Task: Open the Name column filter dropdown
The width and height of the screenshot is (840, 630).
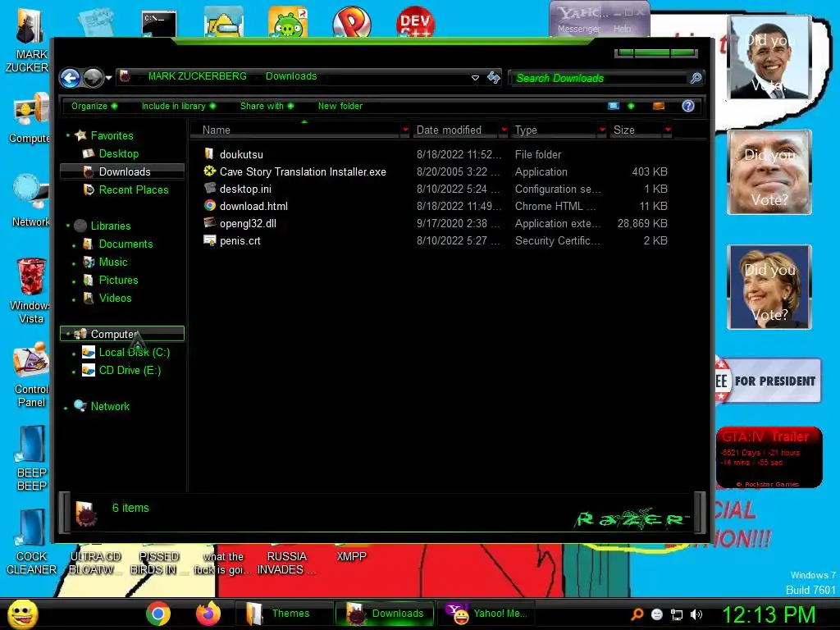Action: coord(405,130)
